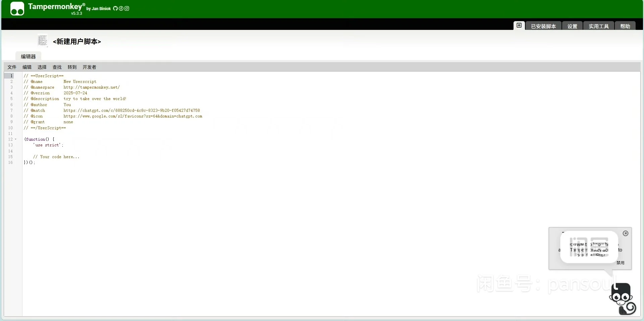
Task: Open the 实用工具 tab
Action: (599, 26)
